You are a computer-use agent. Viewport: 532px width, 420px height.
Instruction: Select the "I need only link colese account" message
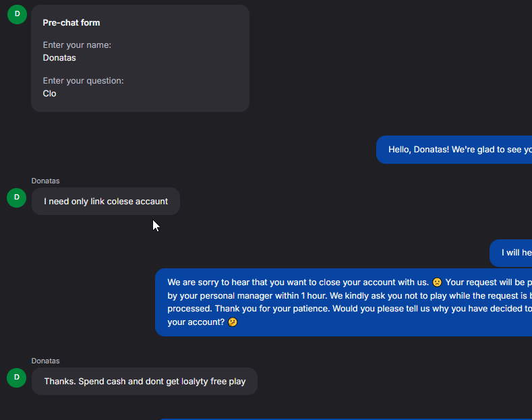pyautogui.click(x=106, y=202)
